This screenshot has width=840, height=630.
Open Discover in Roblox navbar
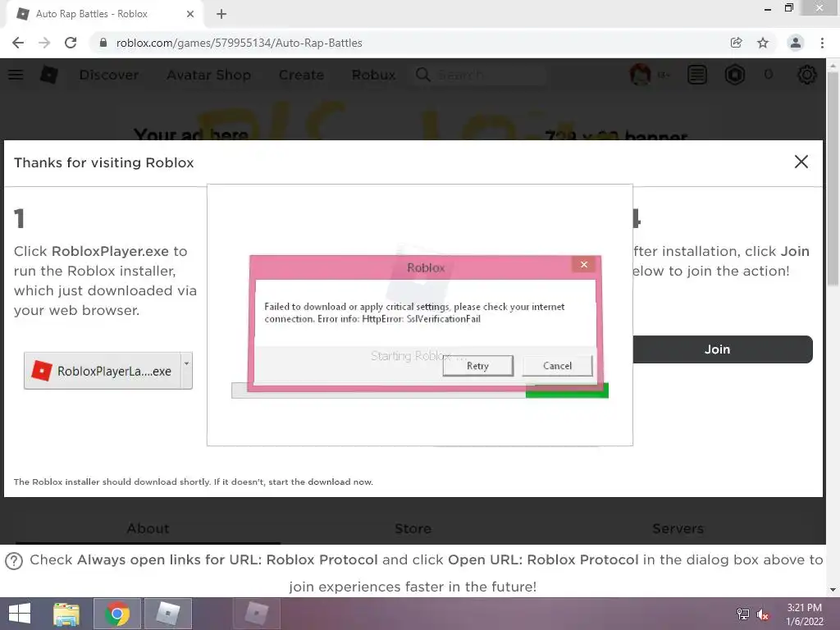[109, 75]
